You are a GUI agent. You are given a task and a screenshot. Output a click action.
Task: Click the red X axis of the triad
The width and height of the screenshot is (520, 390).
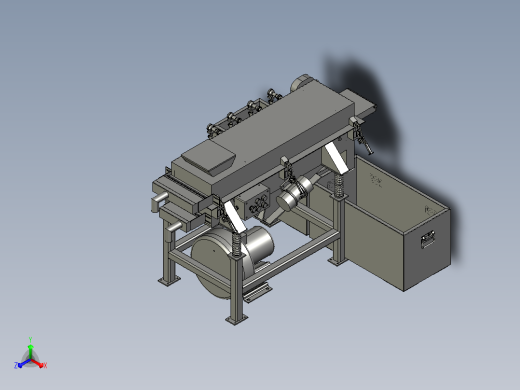tap(40, 364)
